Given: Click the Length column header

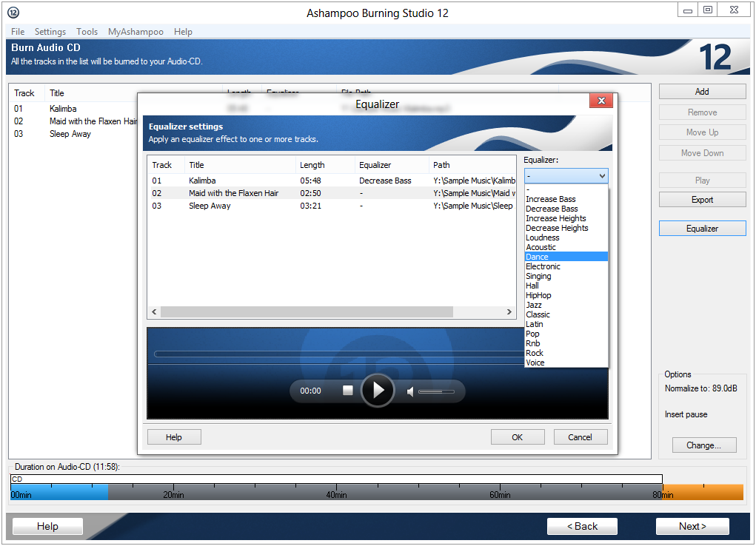Looking at the screenshot, I should point(325,165).
